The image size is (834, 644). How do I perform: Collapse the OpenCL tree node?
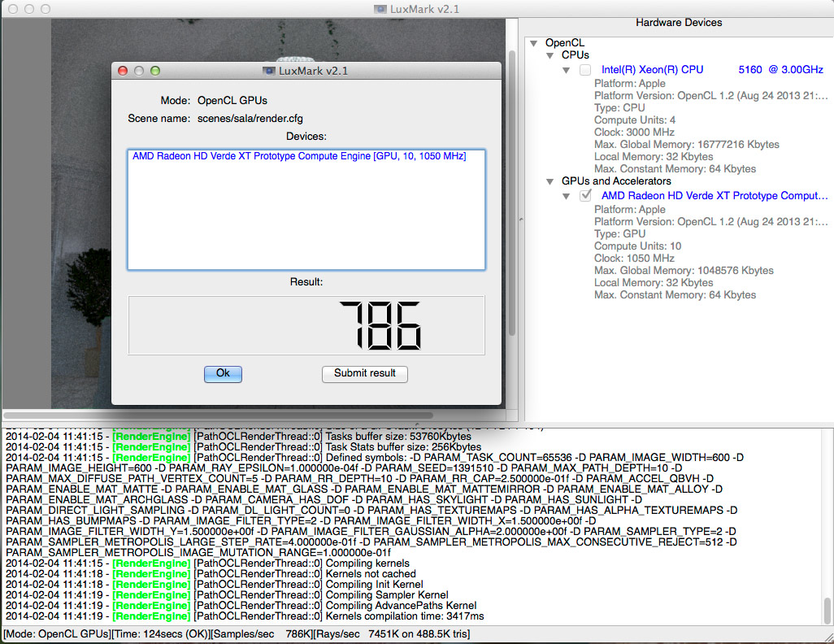[534, 43]
